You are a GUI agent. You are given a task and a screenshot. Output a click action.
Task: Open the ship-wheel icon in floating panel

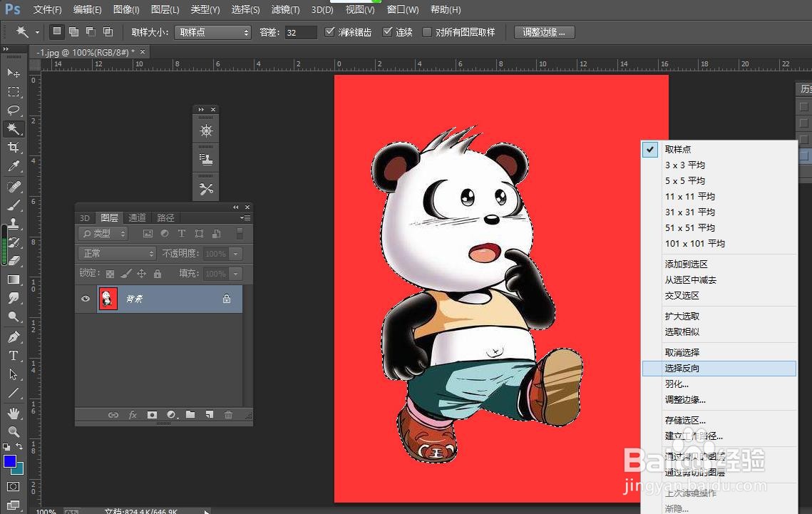pyautogui.click(x=206, y=131)
